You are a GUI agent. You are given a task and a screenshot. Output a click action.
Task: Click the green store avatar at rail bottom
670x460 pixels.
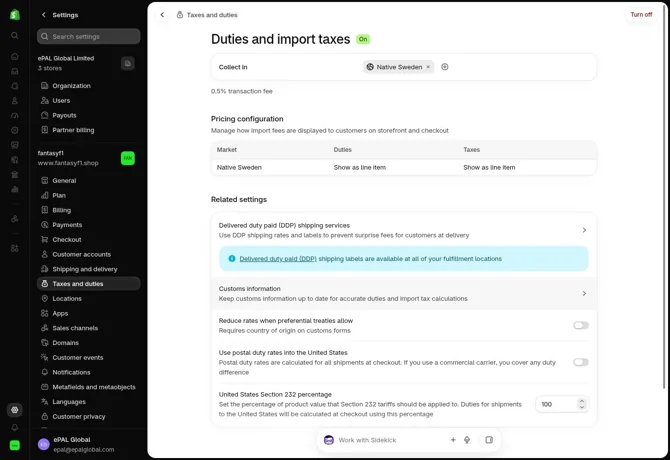pos(15,445)
